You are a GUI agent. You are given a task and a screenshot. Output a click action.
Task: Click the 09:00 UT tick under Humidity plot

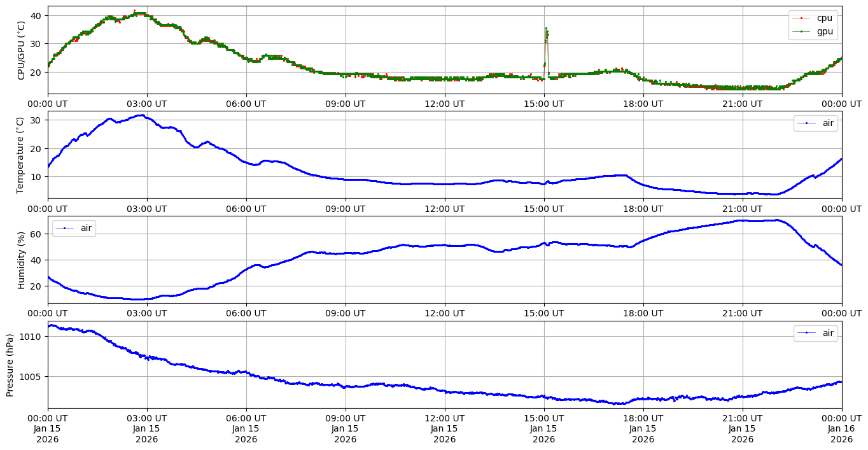(x=345, y=313)
